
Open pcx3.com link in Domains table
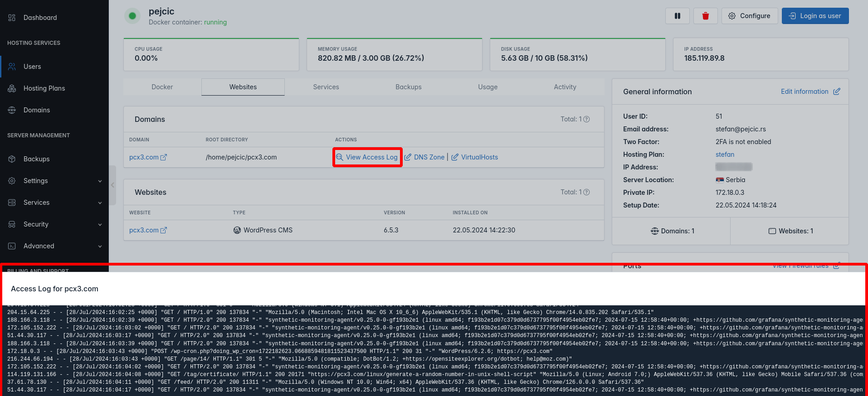[144, 157]
